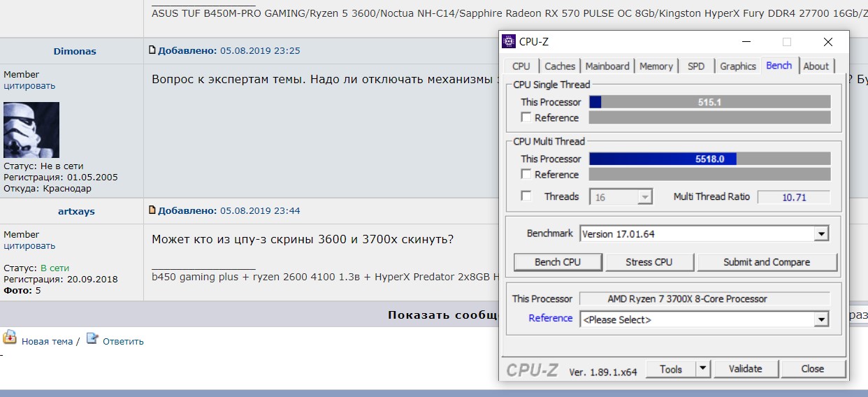This screenshot has height=397, width=868.
Task: Click the Close button in CPU-Z
Action: pos(813,368)
